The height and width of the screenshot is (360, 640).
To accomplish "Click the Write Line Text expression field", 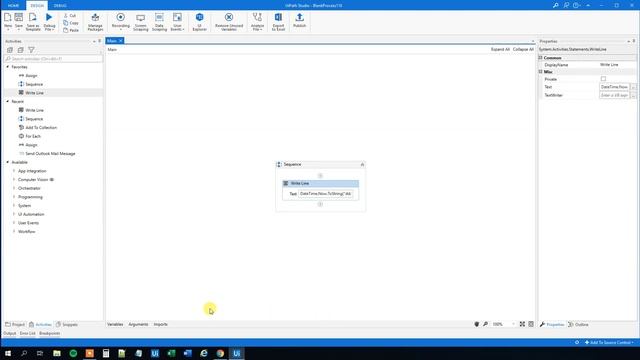I will click(325, 193).
